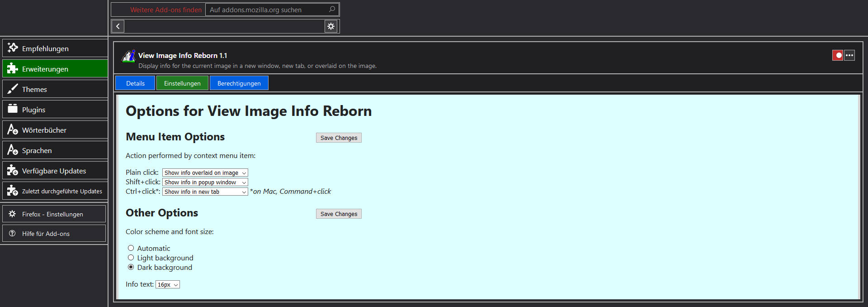Open the Sprachen section

point(55,150)
